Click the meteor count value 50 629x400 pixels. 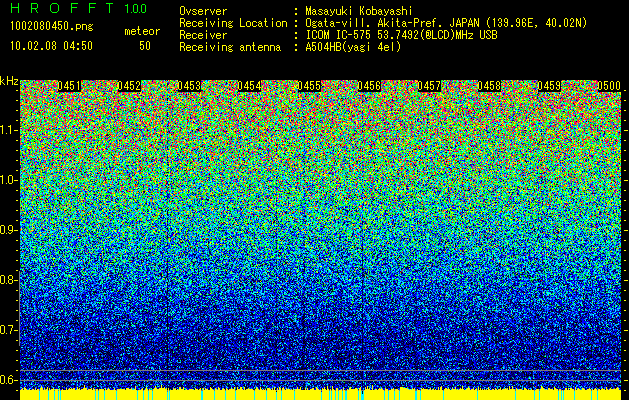pos(145,46)
